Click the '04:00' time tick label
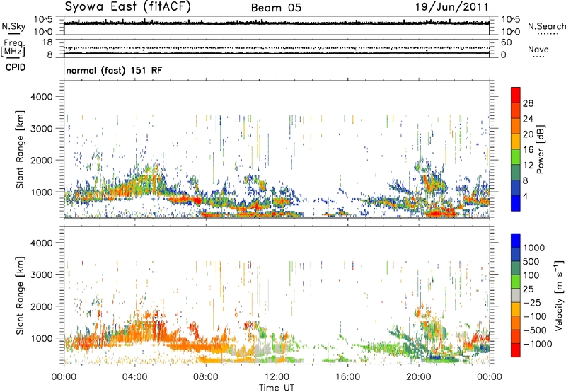The width and height of the screenshot is (566, 392). pos(134,377)
